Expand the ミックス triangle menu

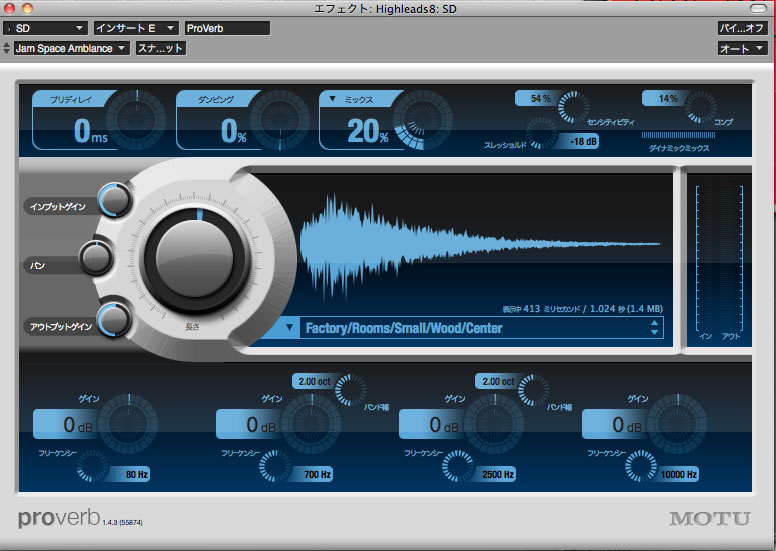click(x=333, y=99)
